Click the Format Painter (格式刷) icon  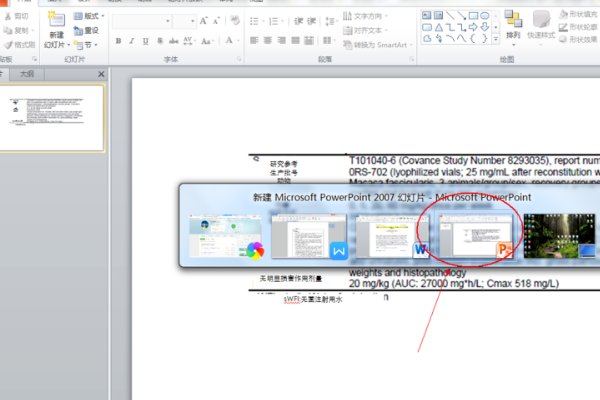(22, 45)
